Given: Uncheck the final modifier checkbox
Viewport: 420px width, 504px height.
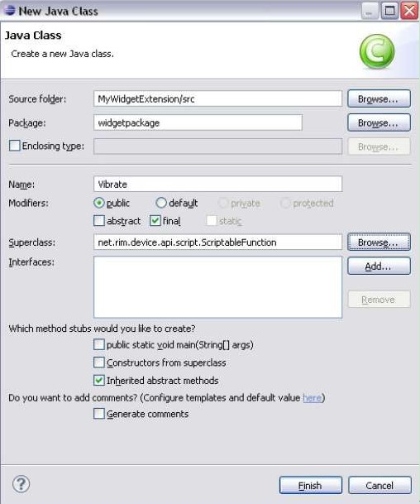Looking at the screenshot, I should coord(155,220).
